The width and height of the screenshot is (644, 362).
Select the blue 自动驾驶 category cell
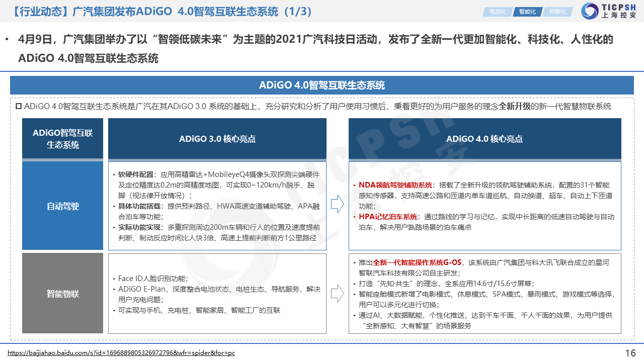pos(62,206)
